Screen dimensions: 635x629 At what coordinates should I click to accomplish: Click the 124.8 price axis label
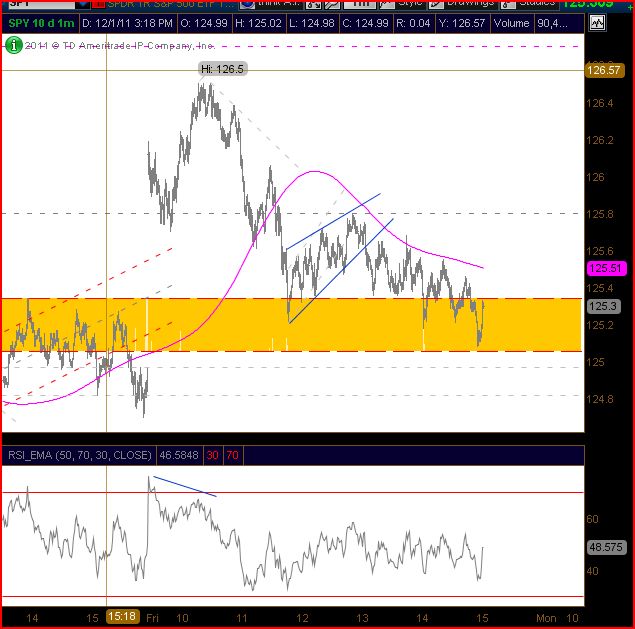[600, 399]
